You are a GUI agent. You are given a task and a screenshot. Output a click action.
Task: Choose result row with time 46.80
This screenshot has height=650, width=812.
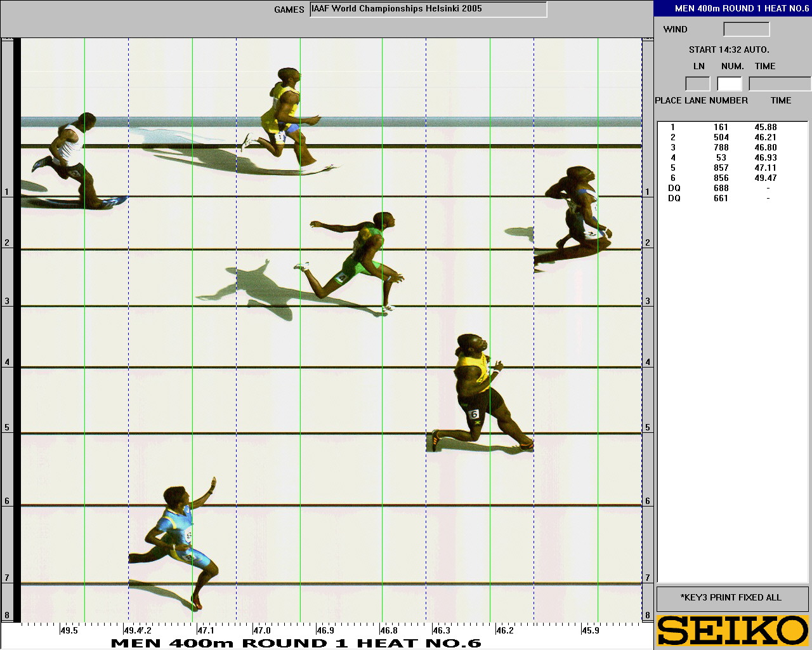[x=723, y=147]
